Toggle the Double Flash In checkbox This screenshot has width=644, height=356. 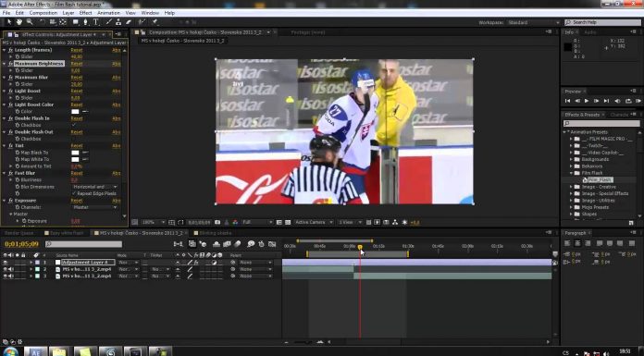click(x=74, y=125)
